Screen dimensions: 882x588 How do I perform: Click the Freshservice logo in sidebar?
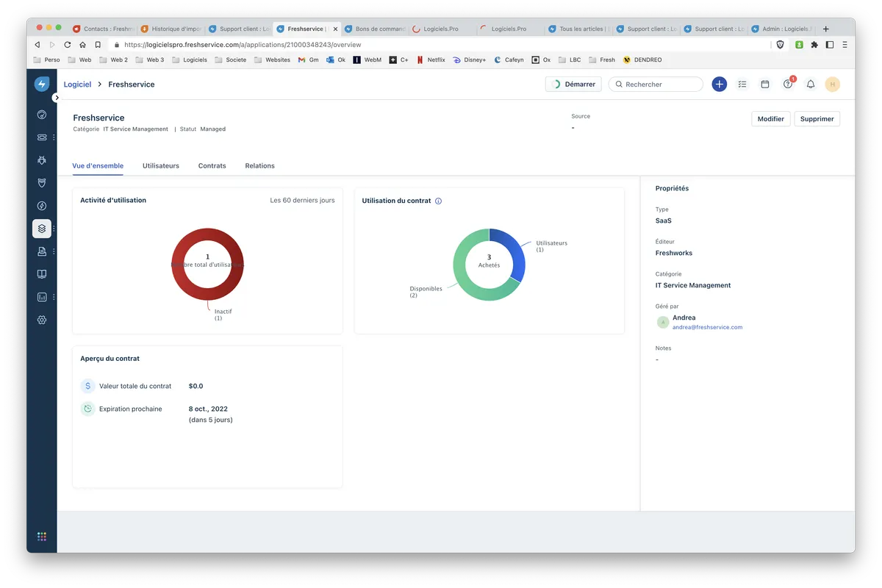(x=42, y=84)
